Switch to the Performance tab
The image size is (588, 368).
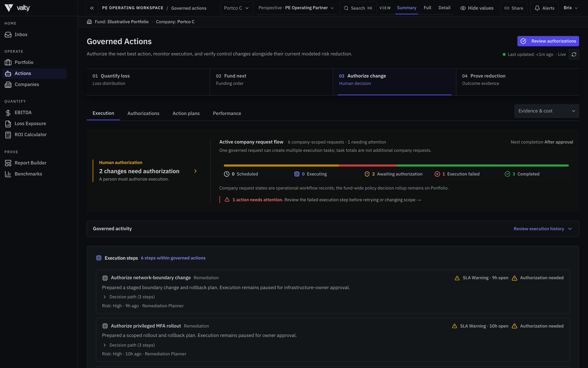227,113
